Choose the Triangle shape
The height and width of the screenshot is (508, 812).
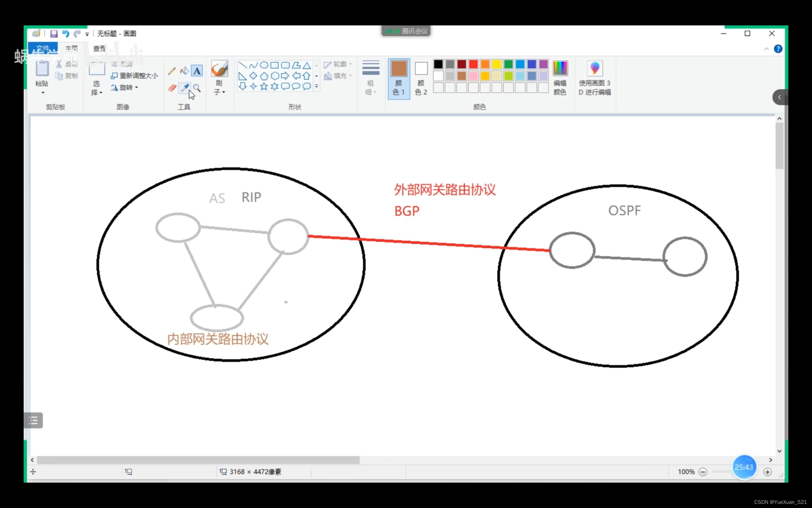[x=307, y=65]
